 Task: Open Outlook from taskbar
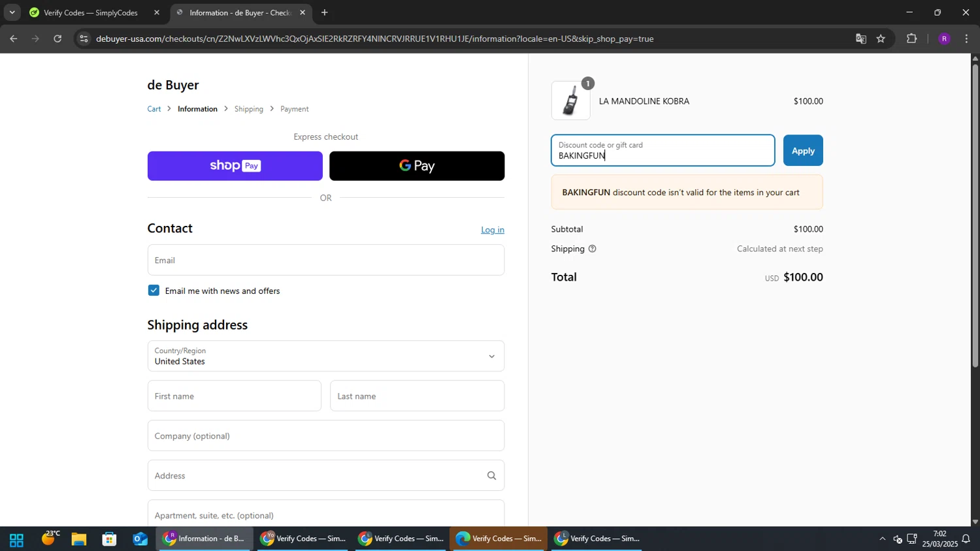pyautogui.click(x=140, y=539)
